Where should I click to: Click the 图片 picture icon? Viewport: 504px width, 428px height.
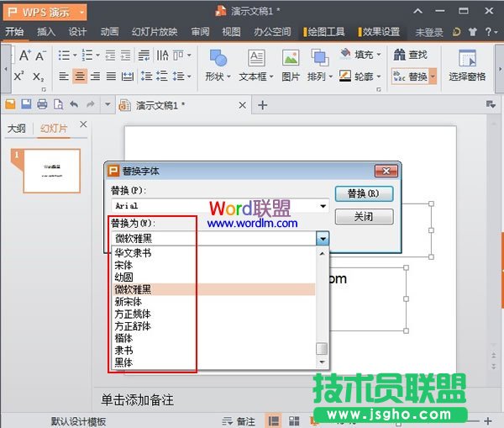pos(291,60)
